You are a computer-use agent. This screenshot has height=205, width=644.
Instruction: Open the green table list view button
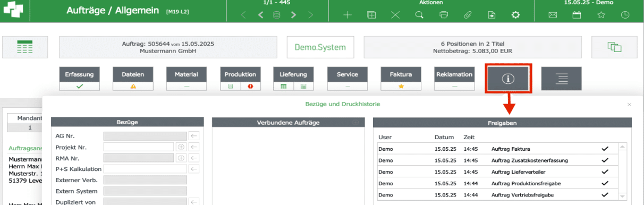pyautogui.click(x=25, y=47)
